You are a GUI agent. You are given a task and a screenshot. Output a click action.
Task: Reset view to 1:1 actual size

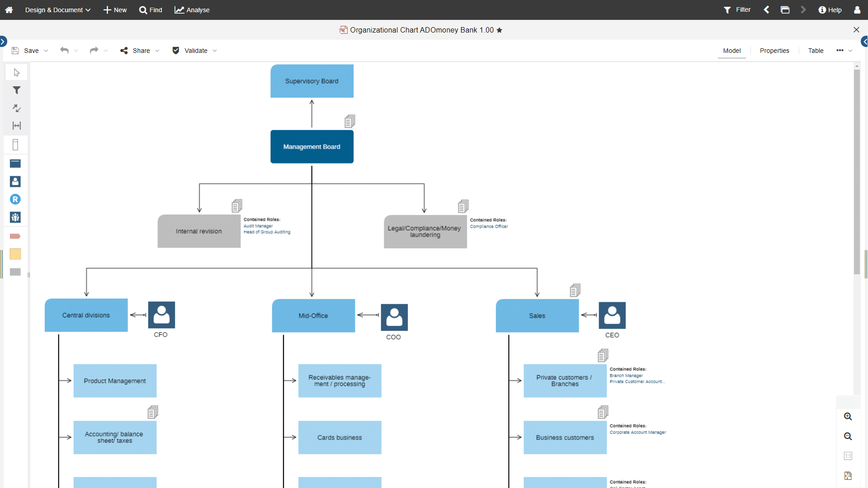[848, 456]
